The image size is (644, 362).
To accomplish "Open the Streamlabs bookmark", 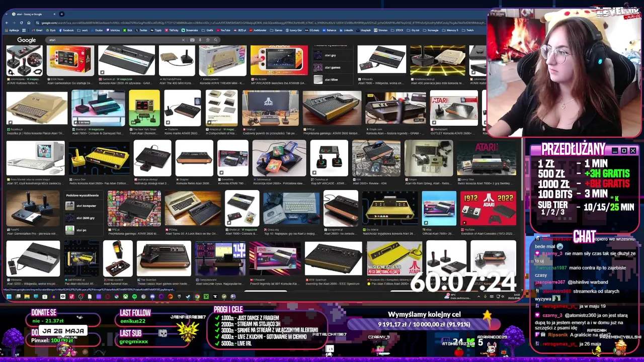I will click(x=190, y=30).
